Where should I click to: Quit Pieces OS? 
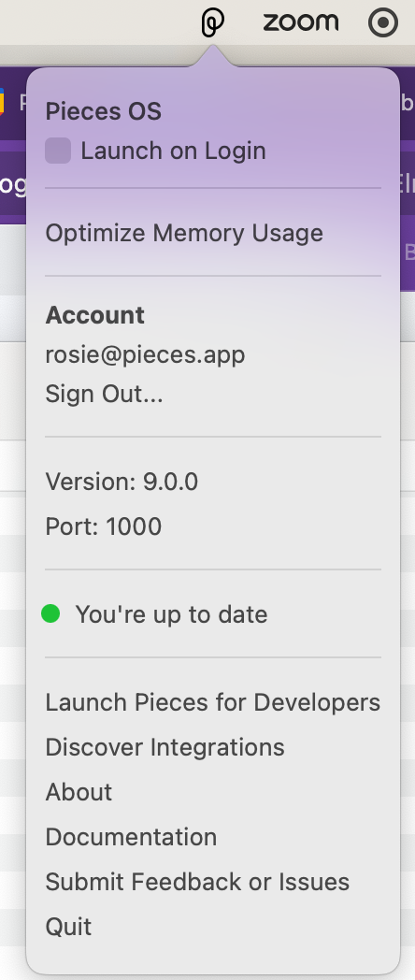click(69, 927)
